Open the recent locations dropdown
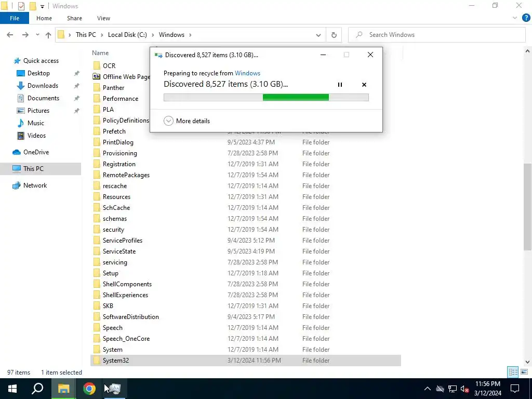This screenshot has width=532, height=399. pos(37,35)
